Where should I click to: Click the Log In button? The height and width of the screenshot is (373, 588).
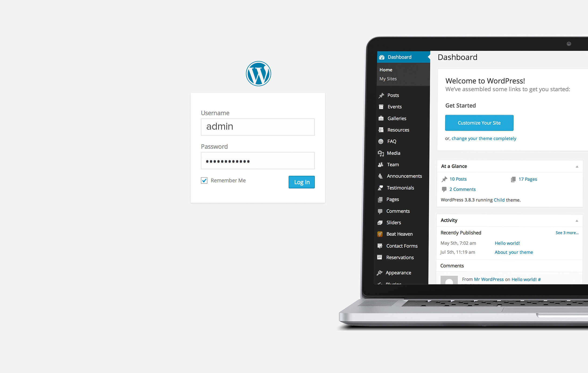tap(302, 182)
